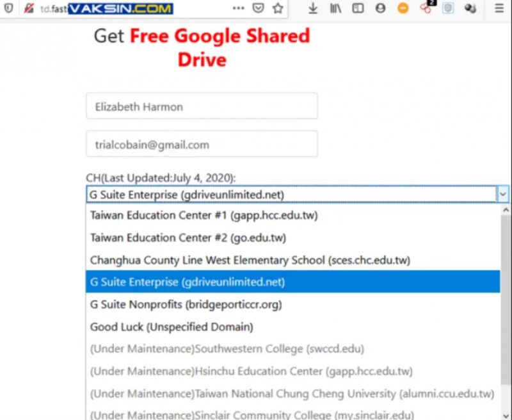Click the dropdown list scroll-up arrow
The width and height of the screenshot is (512, 420).
click(506, 210)
